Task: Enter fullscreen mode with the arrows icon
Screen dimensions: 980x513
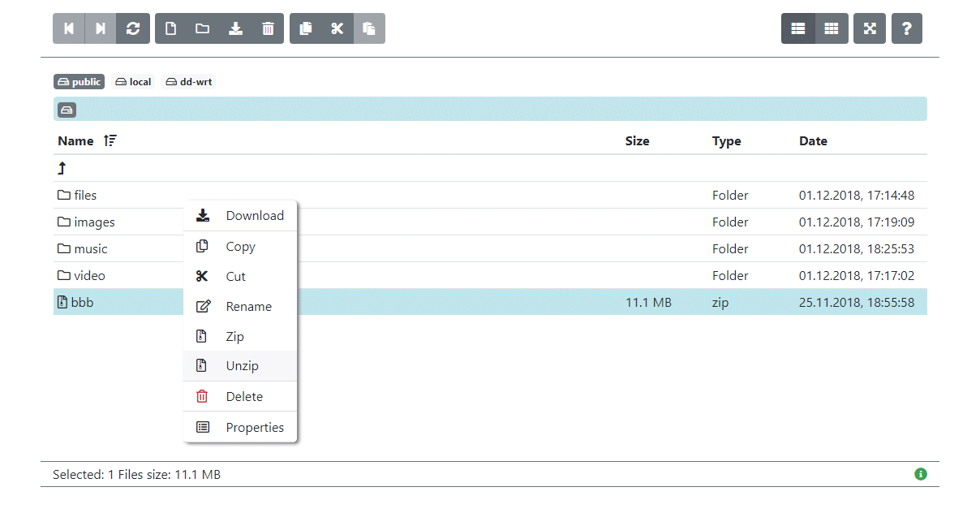Action: [x=869, y=28]
